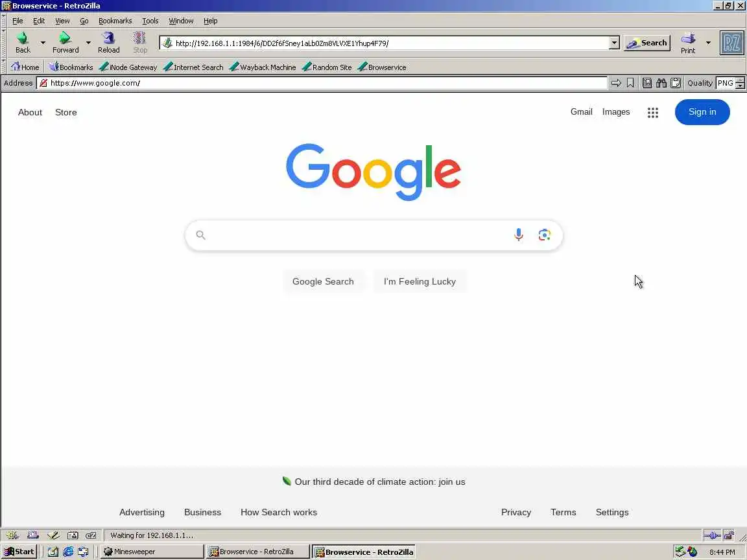This screenshot has height=560, width=747.
Task: Open the File menu
Action: [x=18, y=21]
